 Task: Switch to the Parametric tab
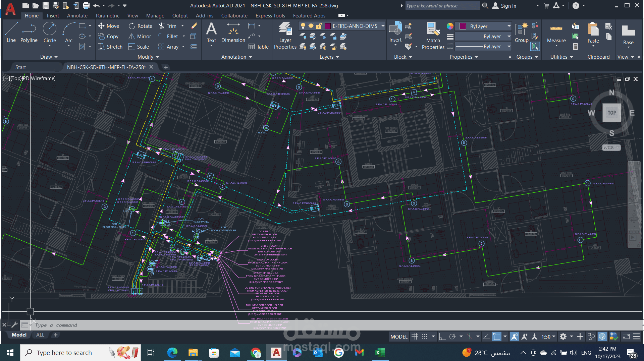click(107, 16)
